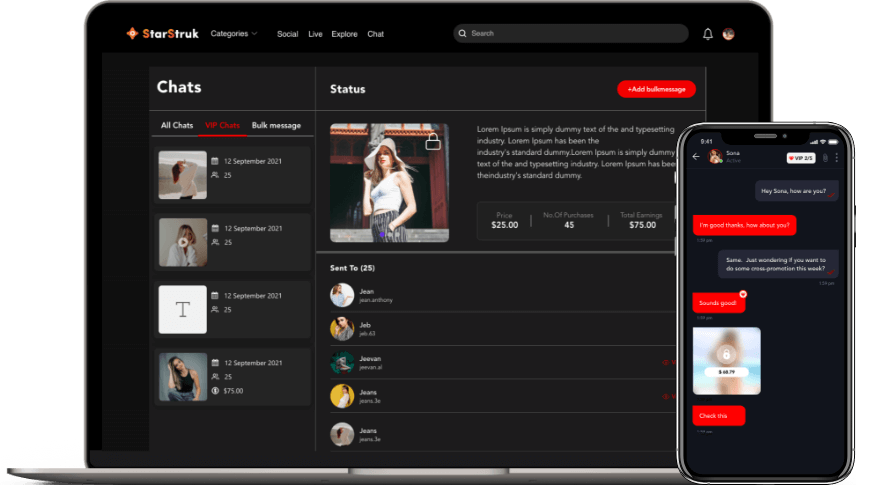Open the Categories dropdown
The height and width of the screenshot is (485, 885).
point(234,34)
